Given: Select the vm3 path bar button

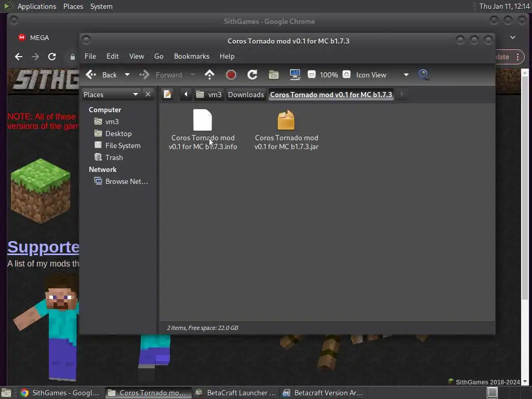Looking at the screenshot, I should pos(209,95).
